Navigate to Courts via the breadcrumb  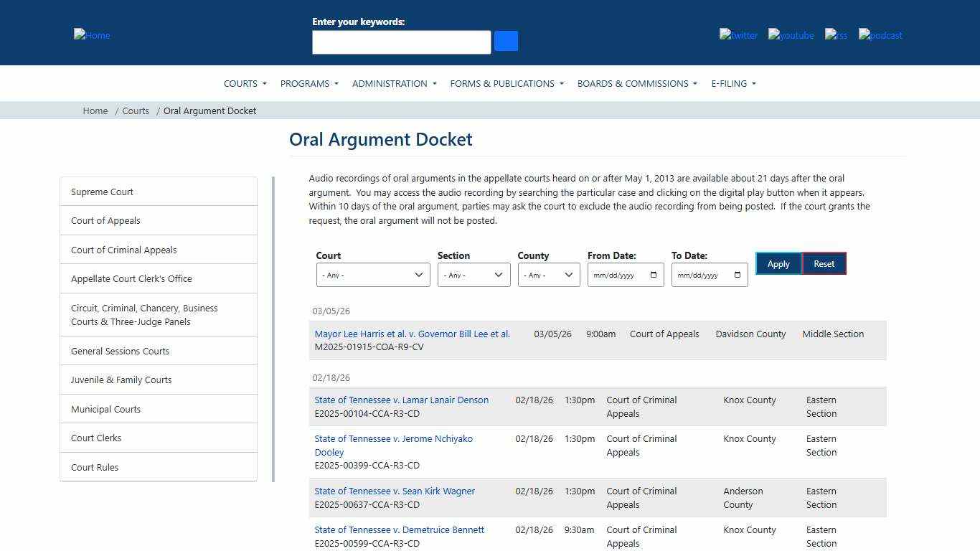tap(136, 110)
